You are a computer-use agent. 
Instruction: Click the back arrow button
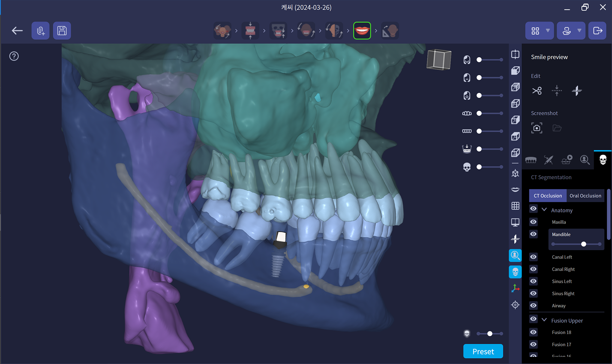pyautogui.click(x=17, y=31)
